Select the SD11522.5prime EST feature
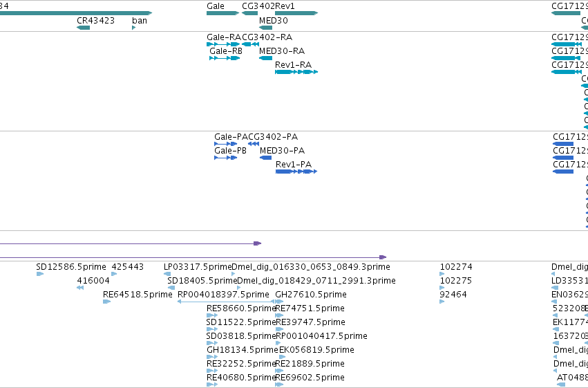 tap(212, 329)
